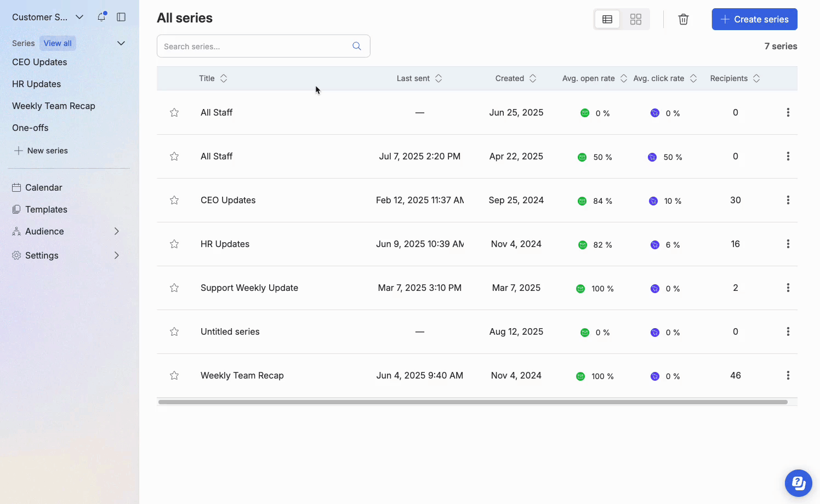Click the Create series button
The image size is (820, 504).
pyautogui.click(x=754, y=19)
